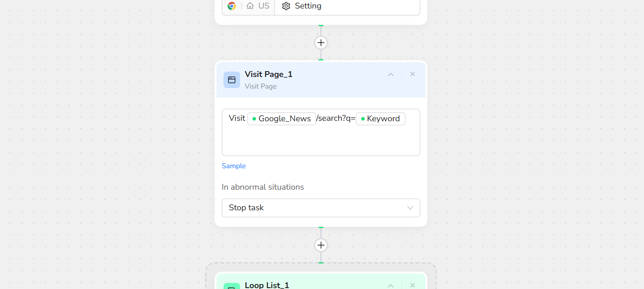Click the Visit Page_1 browser window icon

coord(232,80)
